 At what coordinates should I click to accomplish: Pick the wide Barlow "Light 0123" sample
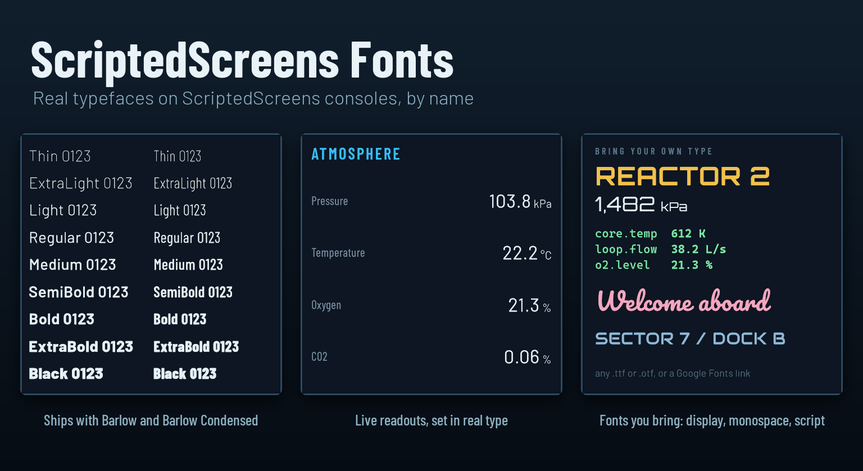pos(63,211)
